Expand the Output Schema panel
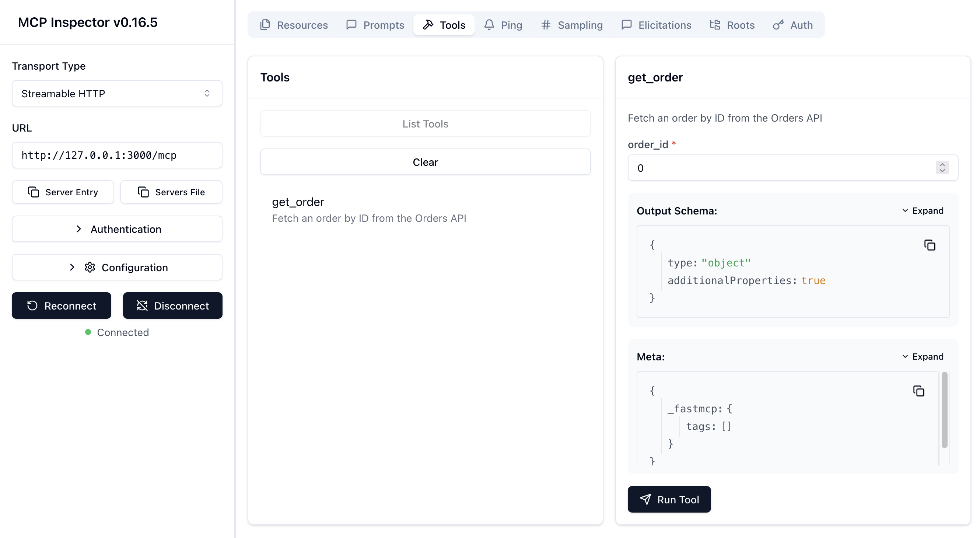 tap(923, 210)
